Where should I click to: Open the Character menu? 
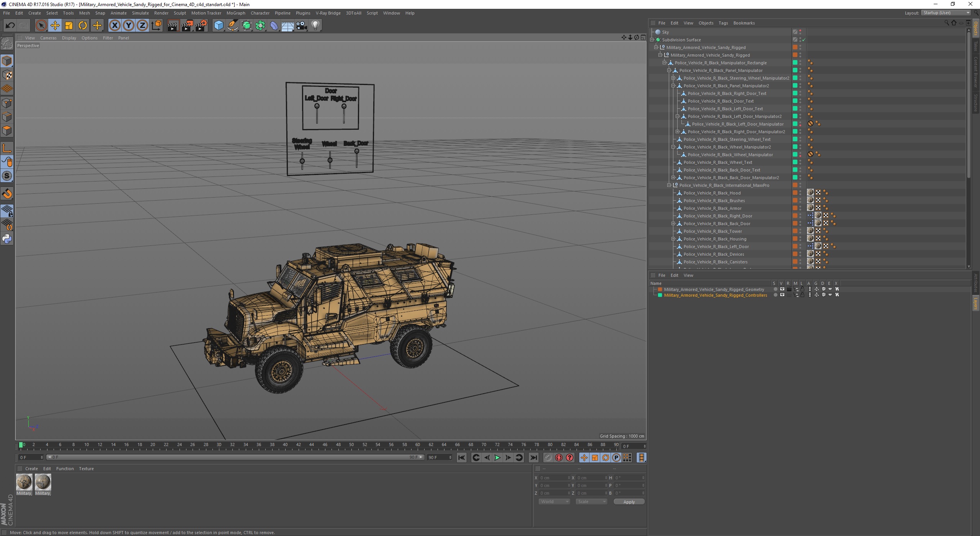pyautogui.click(x=260, y=13)
